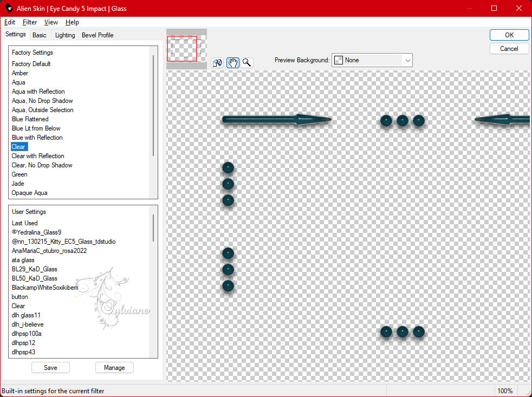This screenshot has width=532, height=397.
Task: Choose the Blue with Reflection preset
Action: (37, 137)
